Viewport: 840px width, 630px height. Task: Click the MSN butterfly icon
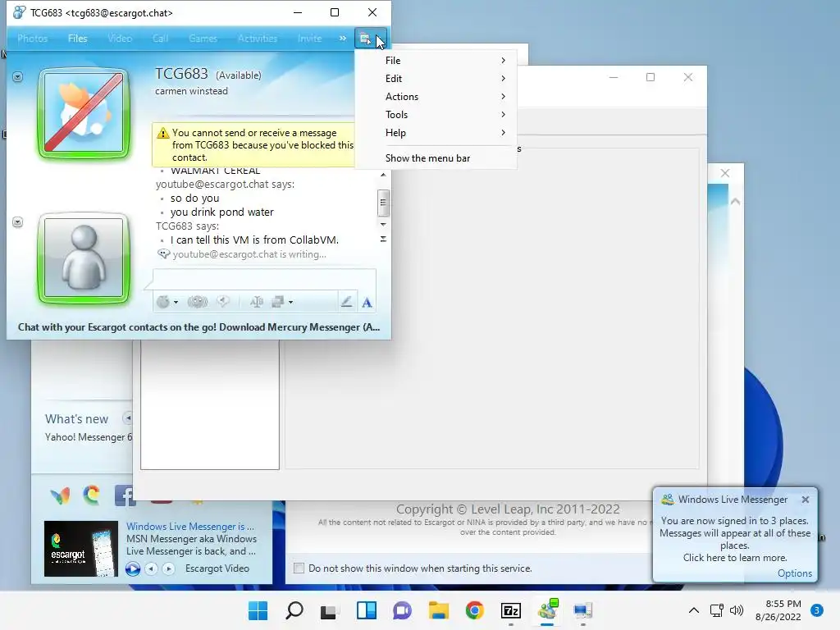(x=60, y=495)
